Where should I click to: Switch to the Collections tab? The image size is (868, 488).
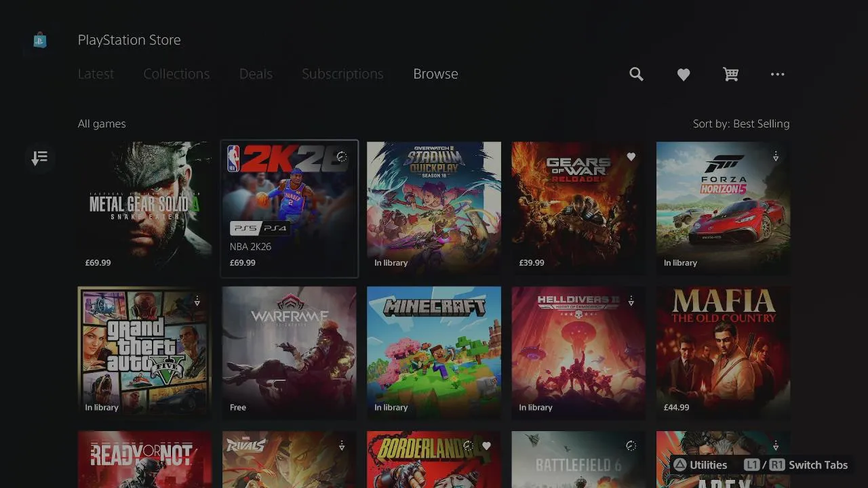coord(176,74)
